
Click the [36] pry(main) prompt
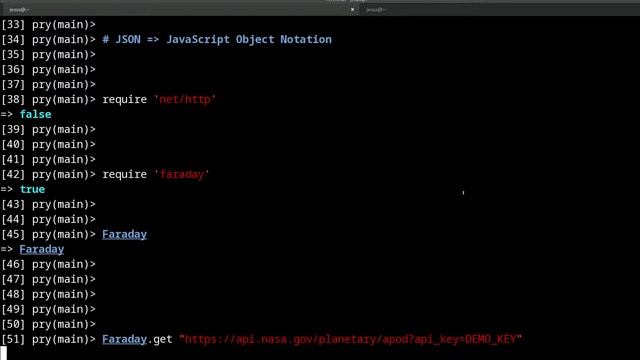click(x=48, y=69)
